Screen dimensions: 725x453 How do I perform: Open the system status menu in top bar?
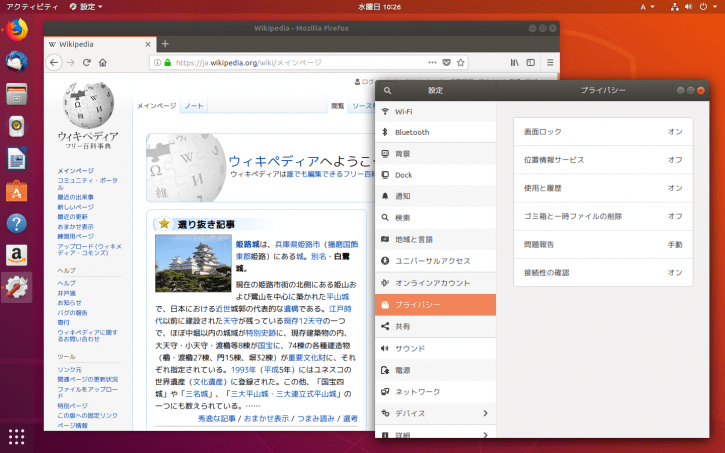coord(689,6)
